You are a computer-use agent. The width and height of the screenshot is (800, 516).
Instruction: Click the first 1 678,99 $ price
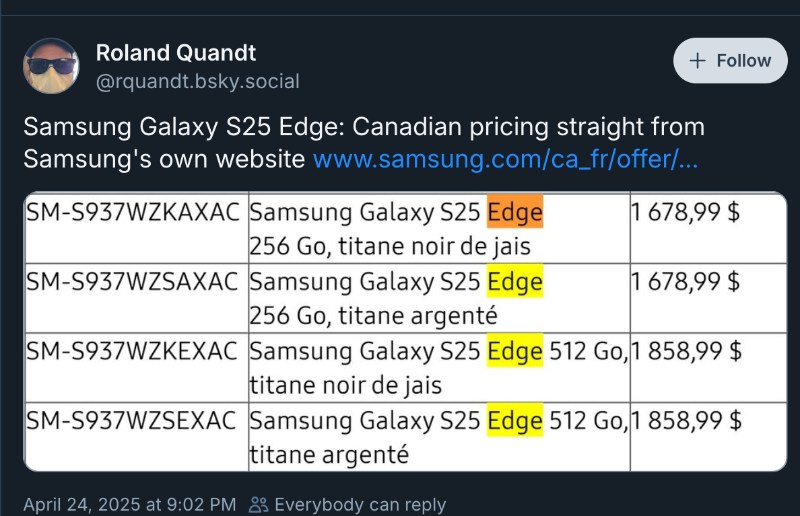tap(685, 214)
